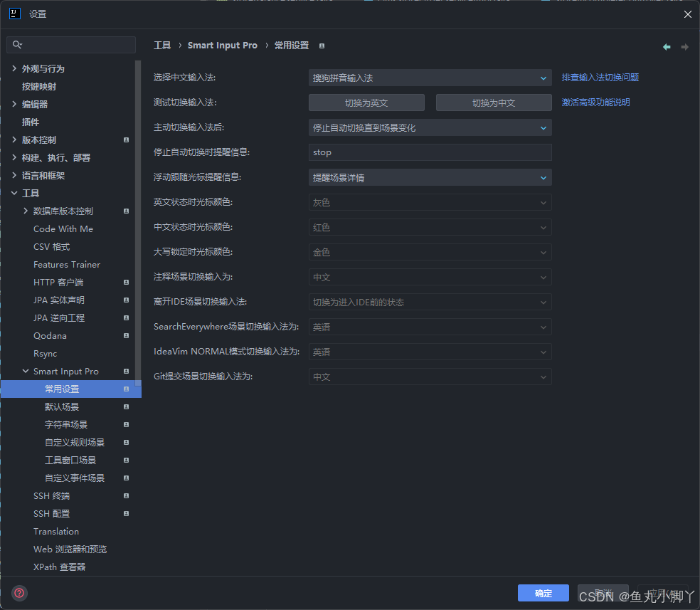Expand the 外观与行为 tree node
This screenshot has height=610, width=700.
[x=14, y=68]
